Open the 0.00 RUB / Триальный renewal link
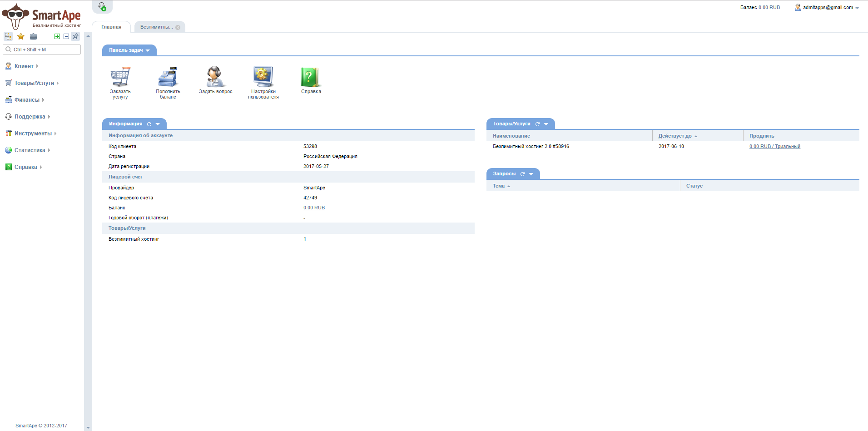Viewport: 868px width, 431px height. 775,147
